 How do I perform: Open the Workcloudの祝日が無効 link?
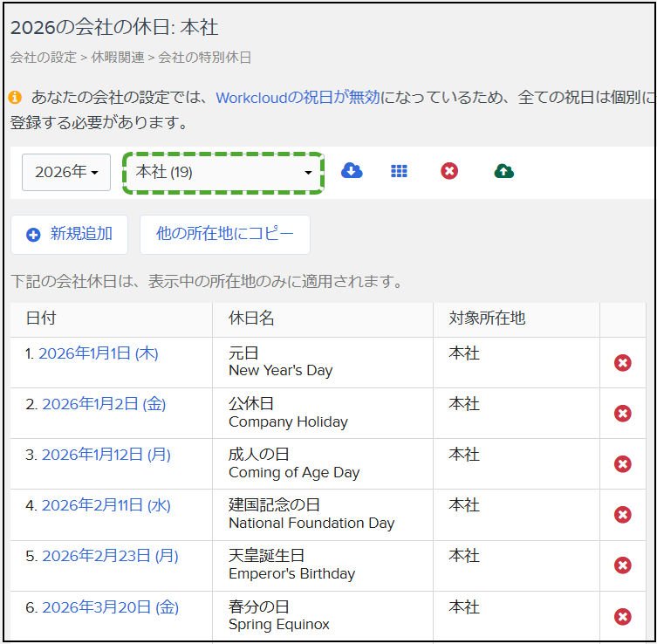click(x=298, y=98)
